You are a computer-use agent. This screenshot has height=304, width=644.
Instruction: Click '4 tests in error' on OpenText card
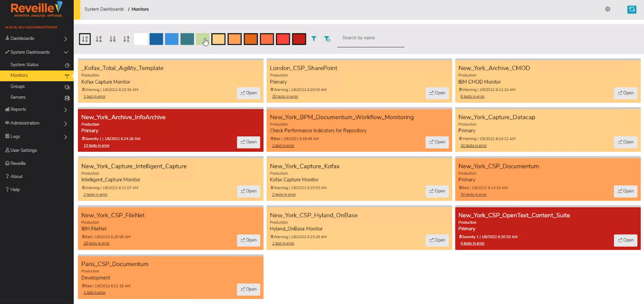(473, 243)
